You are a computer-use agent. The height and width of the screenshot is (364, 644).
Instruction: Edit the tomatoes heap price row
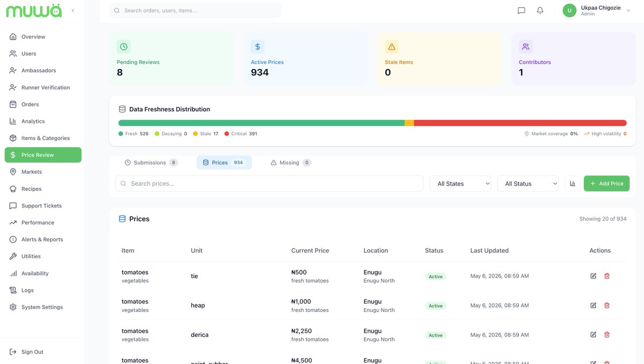pyautogui.click(x=593, y=305)
